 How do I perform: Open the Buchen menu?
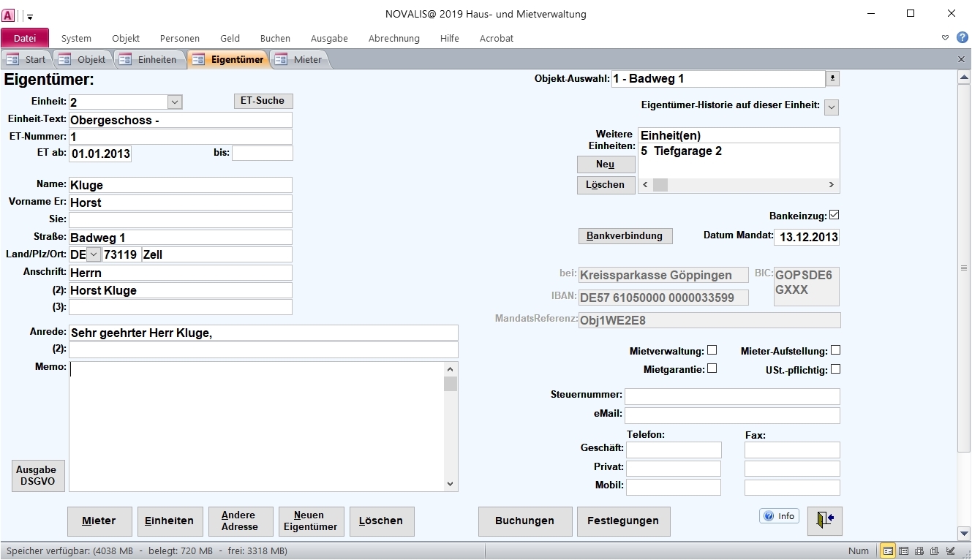[275, 38]
